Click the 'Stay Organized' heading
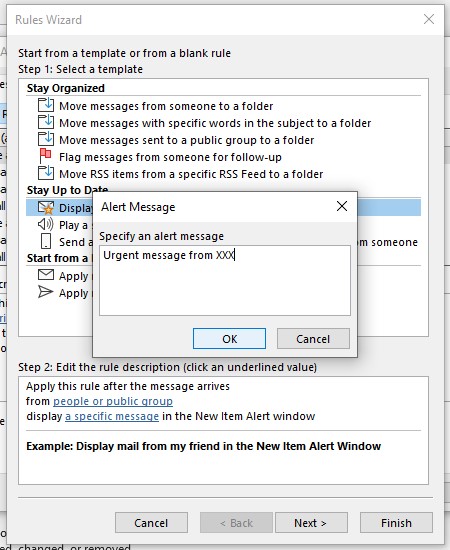This screenshot has height=550, width=450. coord(66,88)
